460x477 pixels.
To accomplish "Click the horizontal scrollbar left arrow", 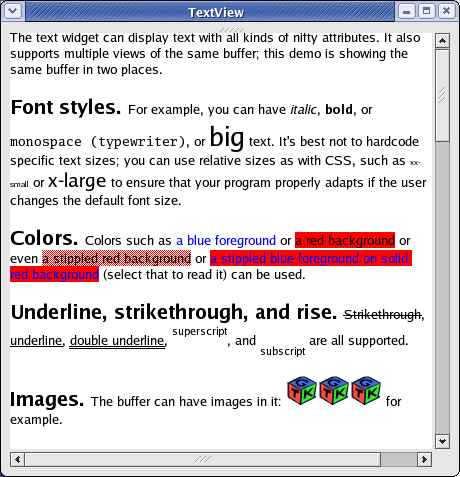I will [x=18, y=459].
